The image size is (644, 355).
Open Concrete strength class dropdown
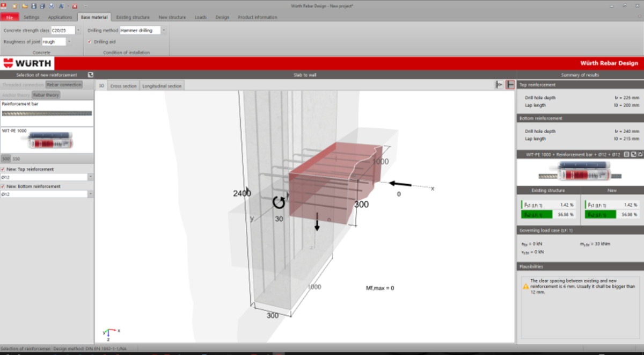[x=78, y=31]
